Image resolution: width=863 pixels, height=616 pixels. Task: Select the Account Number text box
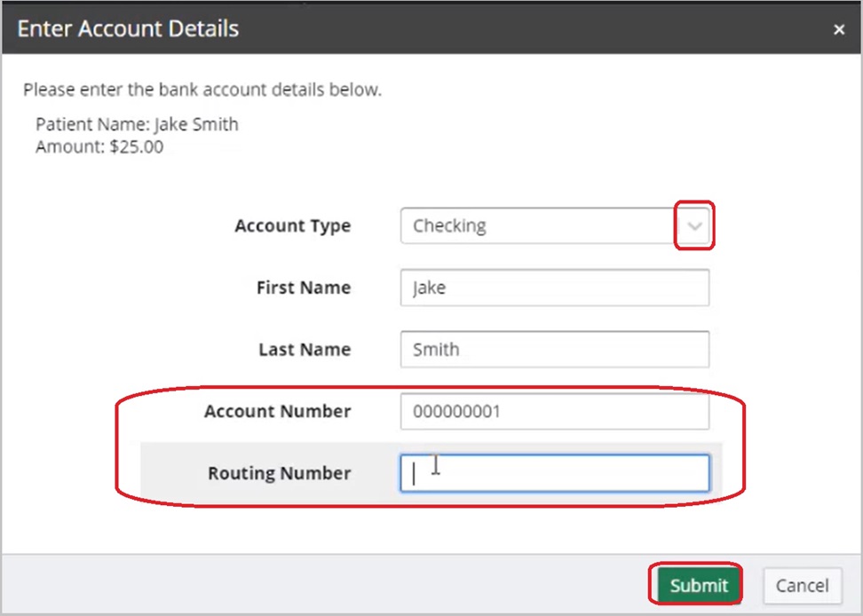555,412
